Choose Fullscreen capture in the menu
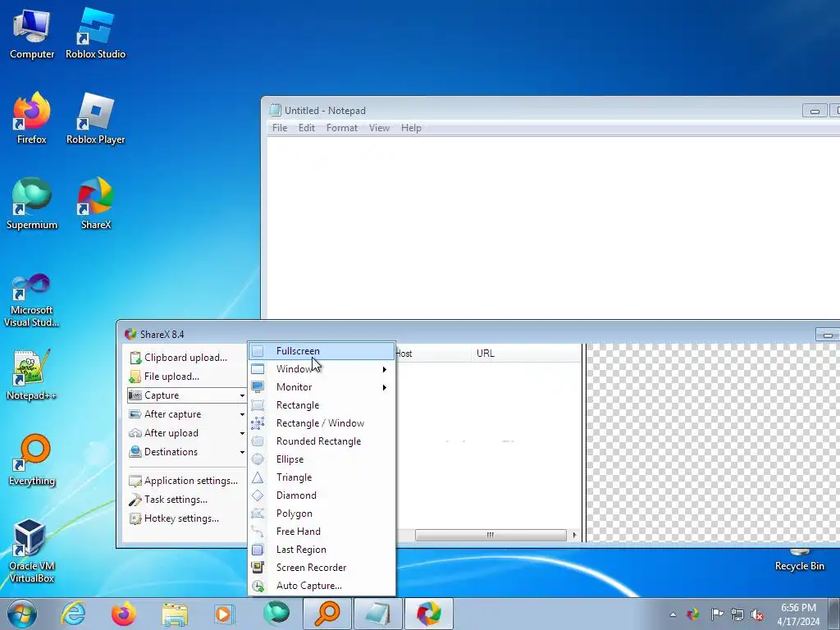840x630 pixels. [x=322, y=351]
